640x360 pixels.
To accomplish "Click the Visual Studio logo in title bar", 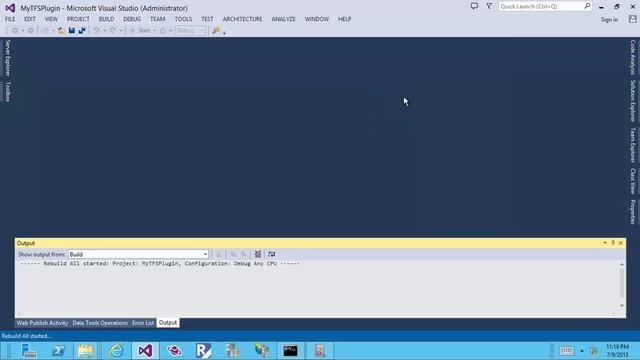I will pos(10,8).
